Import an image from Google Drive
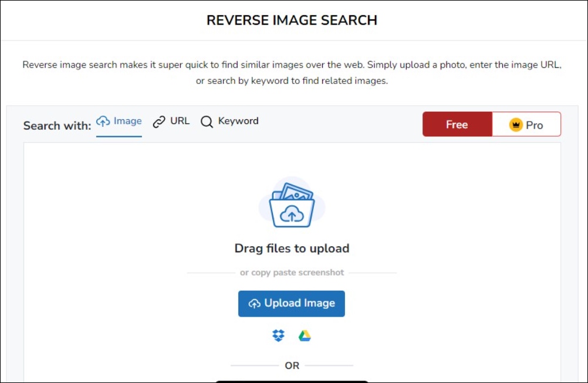588x383 pixels. (x=305, y=335)
